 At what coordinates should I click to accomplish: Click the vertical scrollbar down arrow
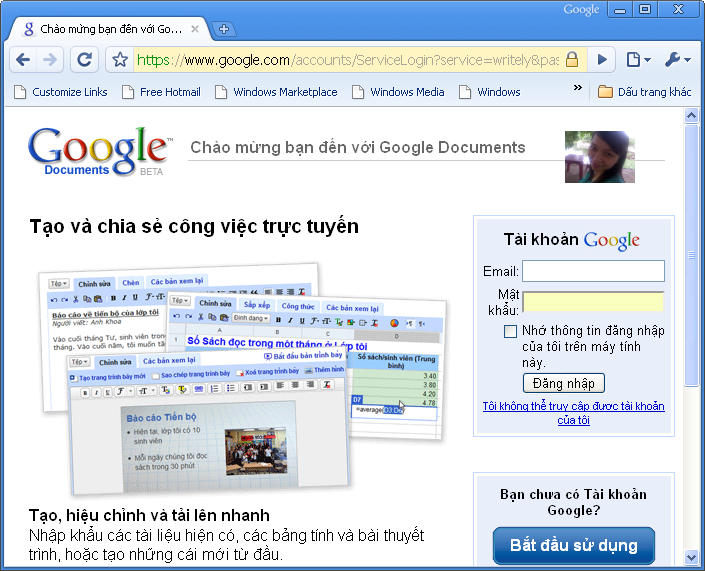click(x=691, y=558)
